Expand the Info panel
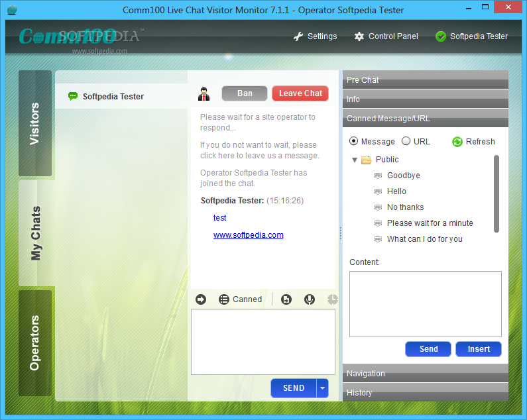527x420 pixels. tap(426, 99)
